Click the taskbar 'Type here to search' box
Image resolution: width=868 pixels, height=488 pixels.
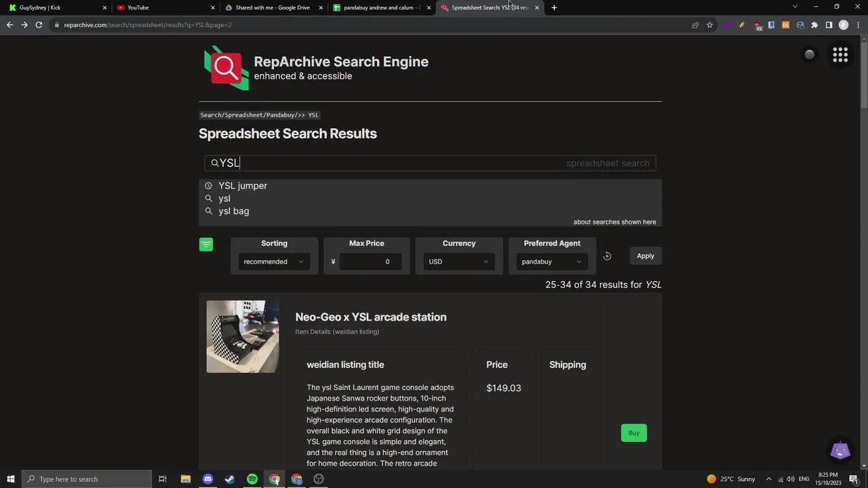(86, 479)
